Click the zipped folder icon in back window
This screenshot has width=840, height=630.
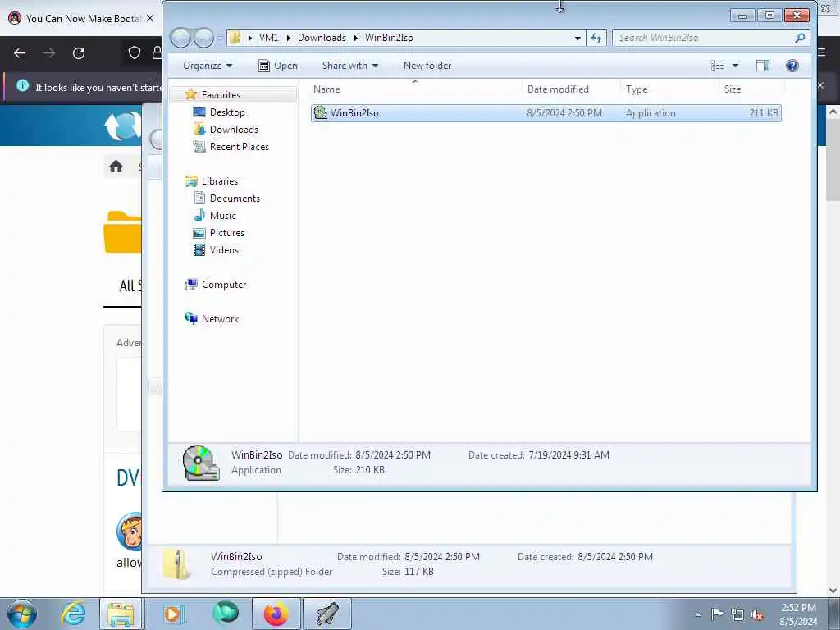tap(177, 564)
